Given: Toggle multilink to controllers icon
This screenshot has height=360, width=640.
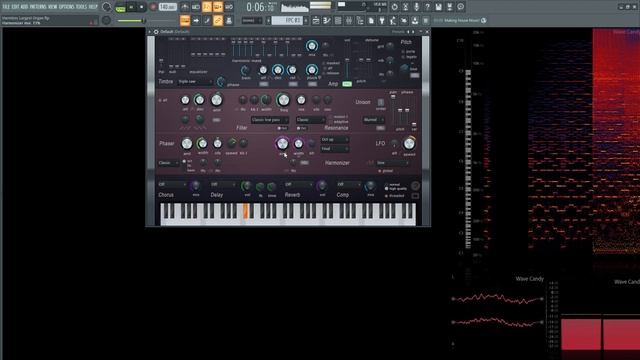Looking at the screenshot, I should [218, 20].
